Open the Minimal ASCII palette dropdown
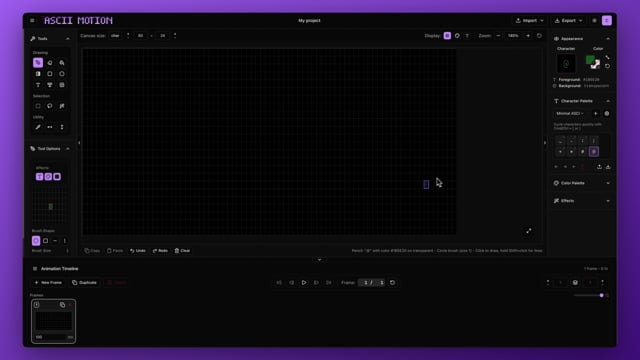 570,113
